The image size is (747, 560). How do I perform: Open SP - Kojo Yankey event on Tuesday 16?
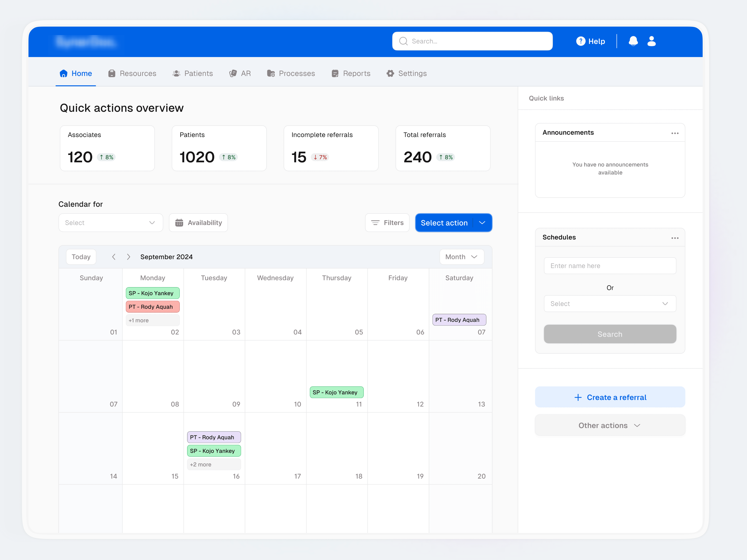(214, 451)
